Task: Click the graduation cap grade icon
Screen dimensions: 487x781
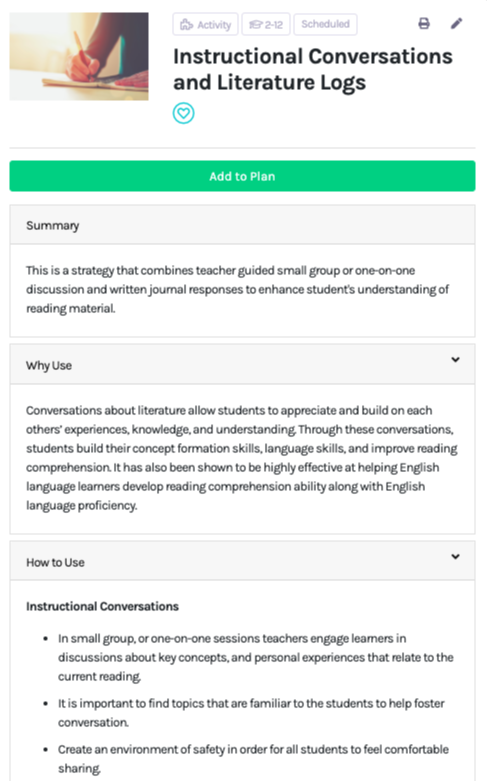Action: (x=255, y=24)
